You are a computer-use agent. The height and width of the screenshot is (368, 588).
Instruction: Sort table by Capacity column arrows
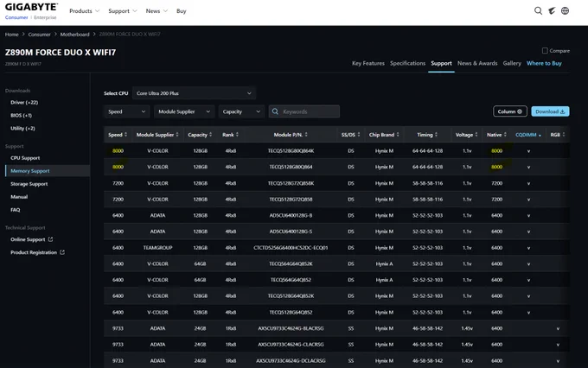point(210,135)
